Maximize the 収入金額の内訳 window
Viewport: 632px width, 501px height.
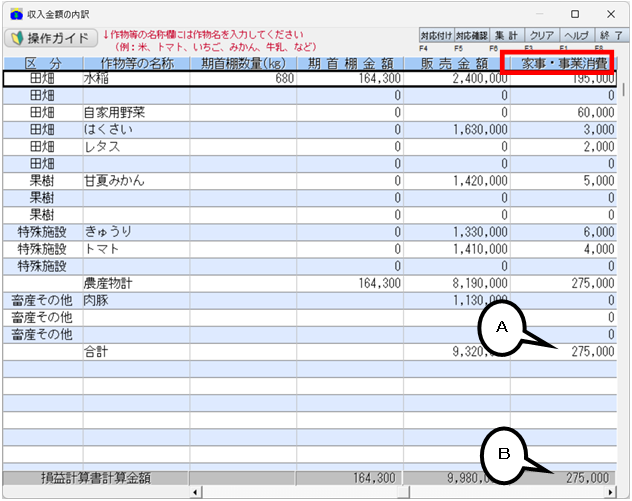575,14
